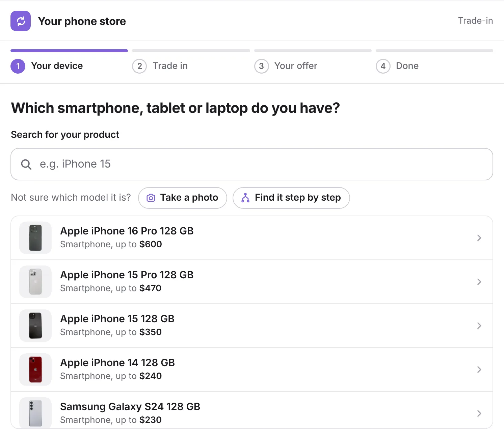Click the branch icon in Find it step by step
This screenshot has width=504, height=429.
coord(245,198)
